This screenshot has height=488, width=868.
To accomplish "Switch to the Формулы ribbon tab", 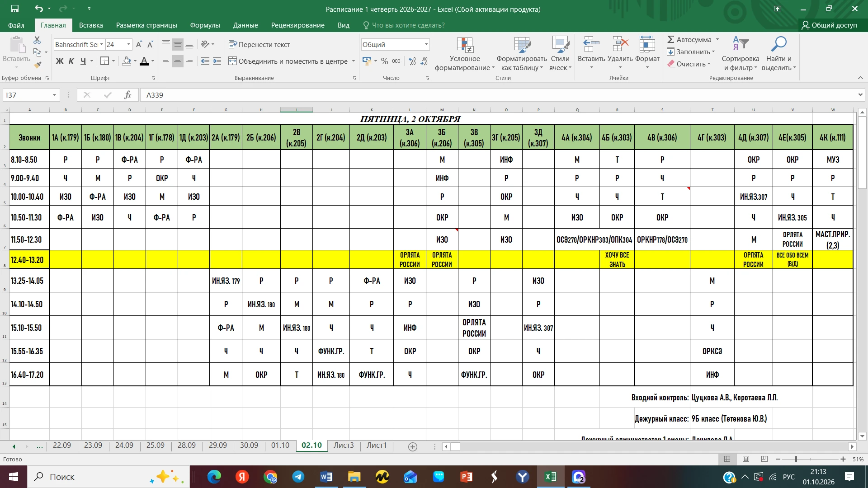I will [x=205, y=25].
